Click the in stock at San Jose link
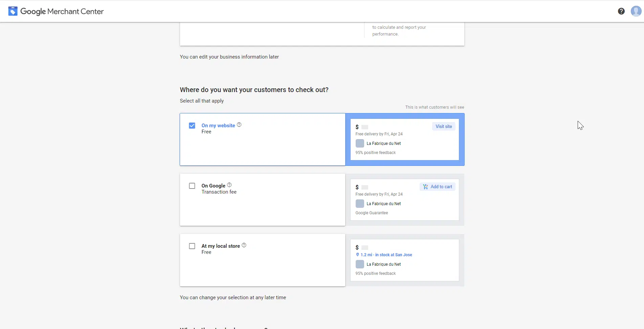 click(393, 255)
